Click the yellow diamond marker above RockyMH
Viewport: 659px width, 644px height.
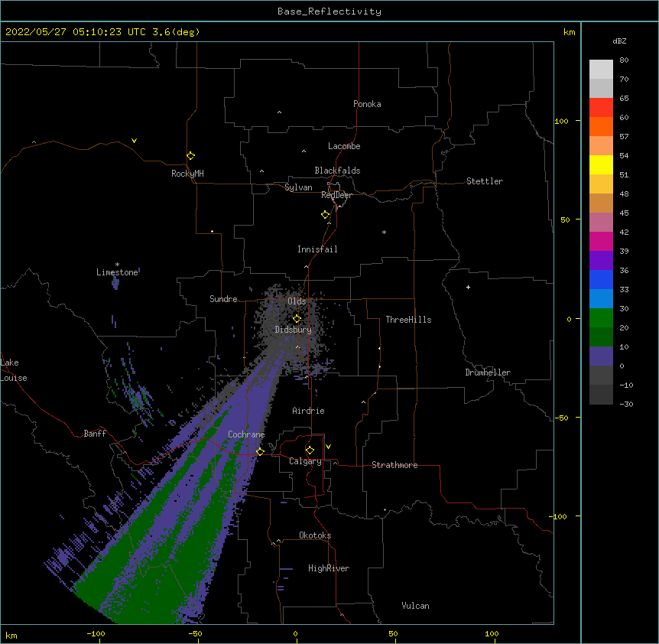pyautogui.click(x=191, y=156)
